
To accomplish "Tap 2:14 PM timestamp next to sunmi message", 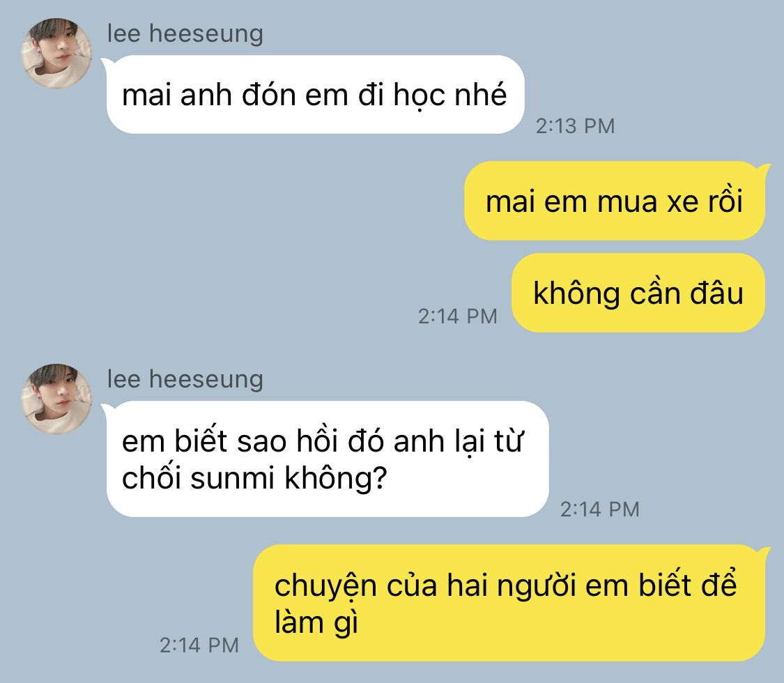I will pos(599,509).
